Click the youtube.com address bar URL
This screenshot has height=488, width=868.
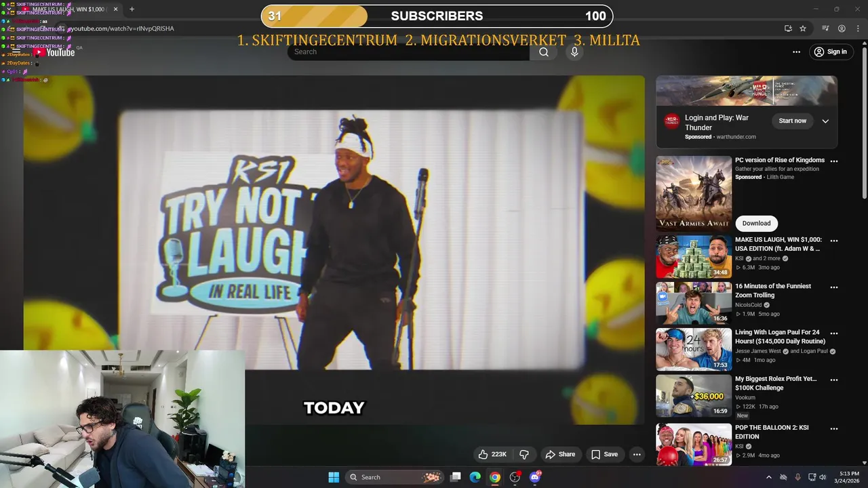point(122,28)
